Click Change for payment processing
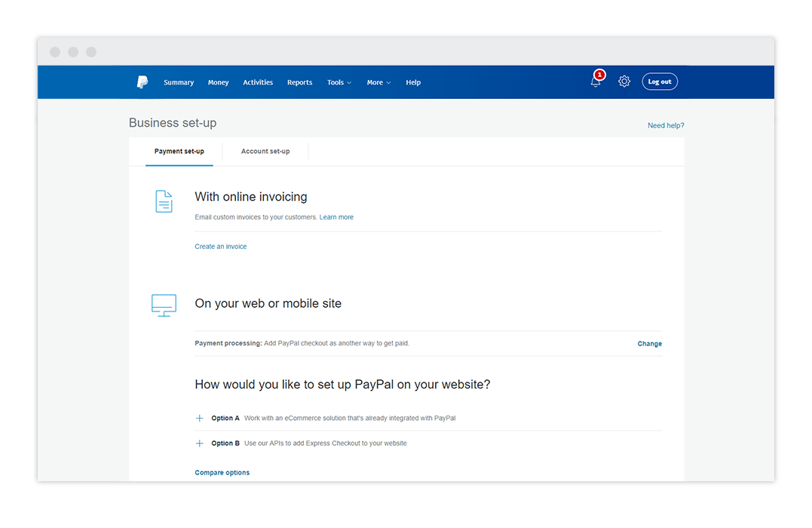The image size is (812, 528). point(649,343)
